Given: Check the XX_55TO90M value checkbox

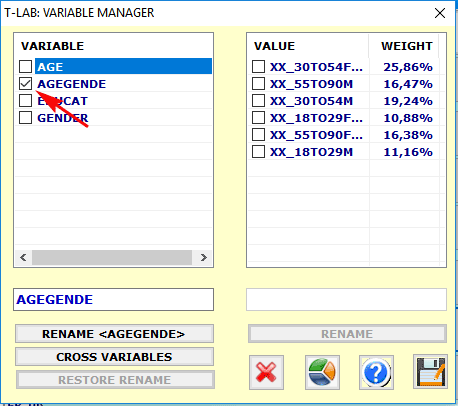Looking at the screenshot, I should [x=258, y=84].
